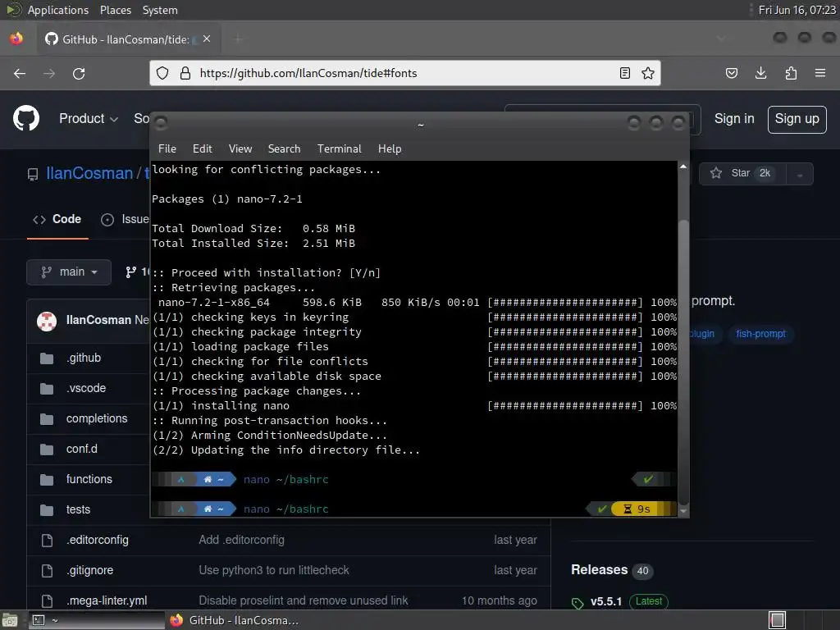Open the .gitignore file

coord(89,571)
